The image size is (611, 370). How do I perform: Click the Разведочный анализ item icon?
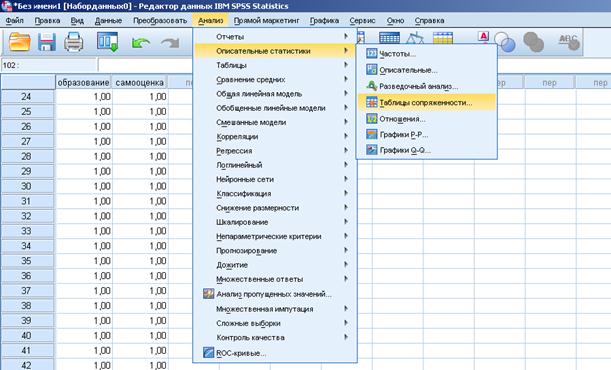372,86
